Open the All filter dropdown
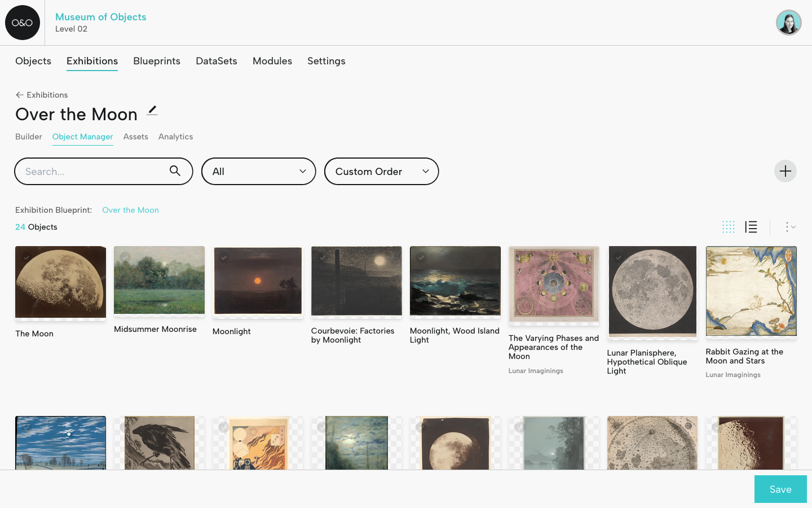Viewport: 812px width, 508px height. [x=258, y=171]
